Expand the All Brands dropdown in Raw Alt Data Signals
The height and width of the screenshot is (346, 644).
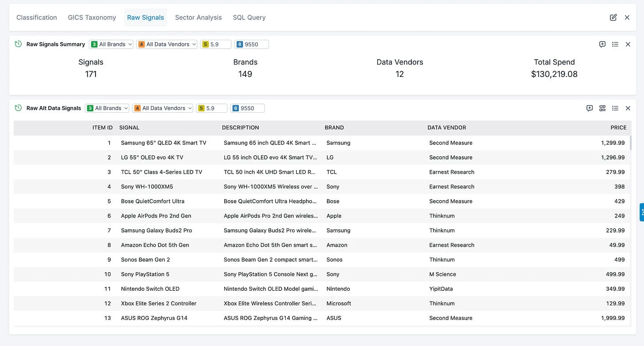click(107, 108)
